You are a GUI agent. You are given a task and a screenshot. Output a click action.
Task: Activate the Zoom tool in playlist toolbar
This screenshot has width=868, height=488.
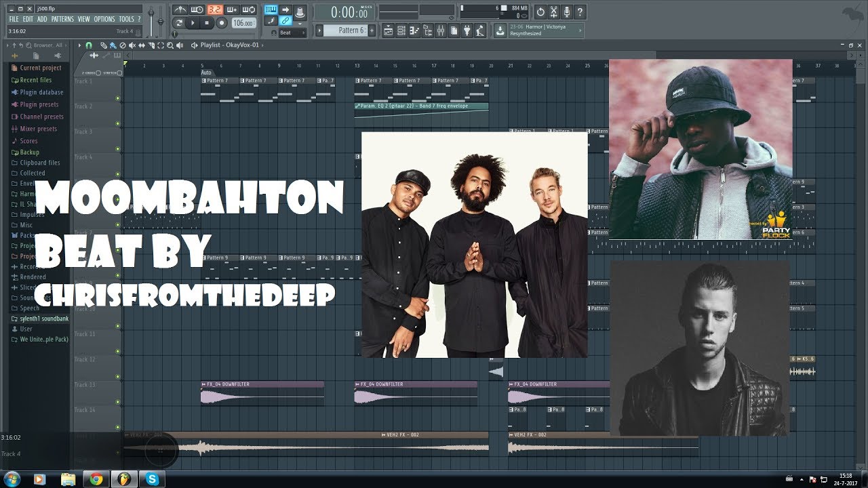(x=170, y=45)
